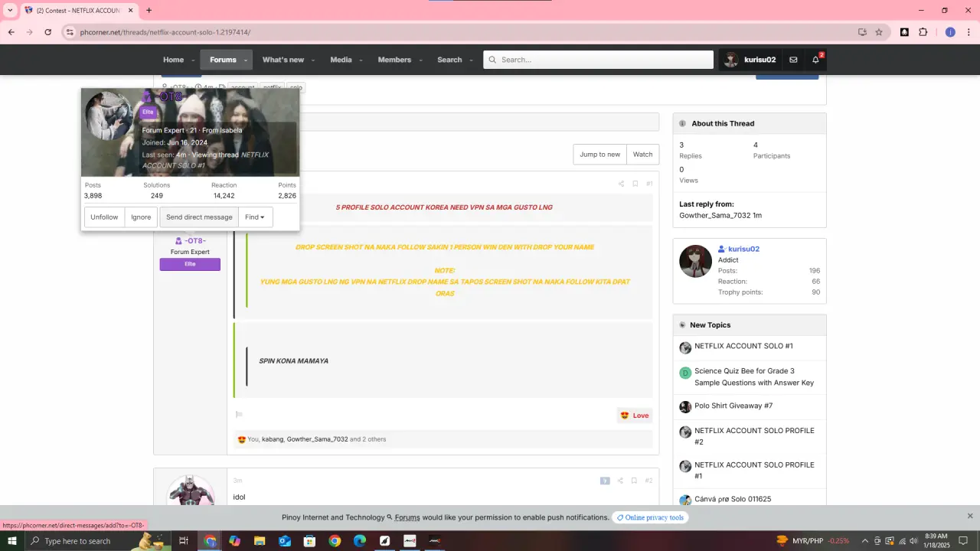Viewport: 980px width, 551px height.
Task: Go back to previous page
Action: [x=11, y=32]
